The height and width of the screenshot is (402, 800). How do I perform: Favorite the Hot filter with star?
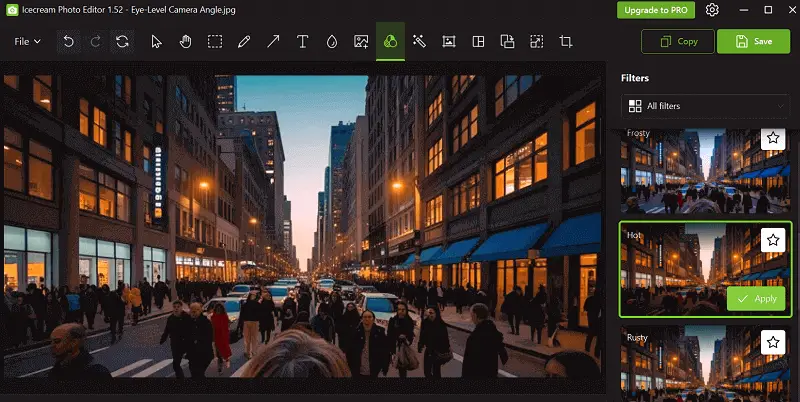(x=773, y=240)
